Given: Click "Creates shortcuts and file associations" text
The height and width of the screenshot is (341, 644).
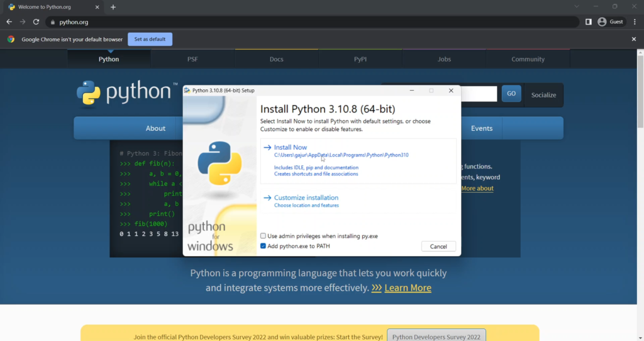Looking at the screenshot, I should (x=316, y=174).
